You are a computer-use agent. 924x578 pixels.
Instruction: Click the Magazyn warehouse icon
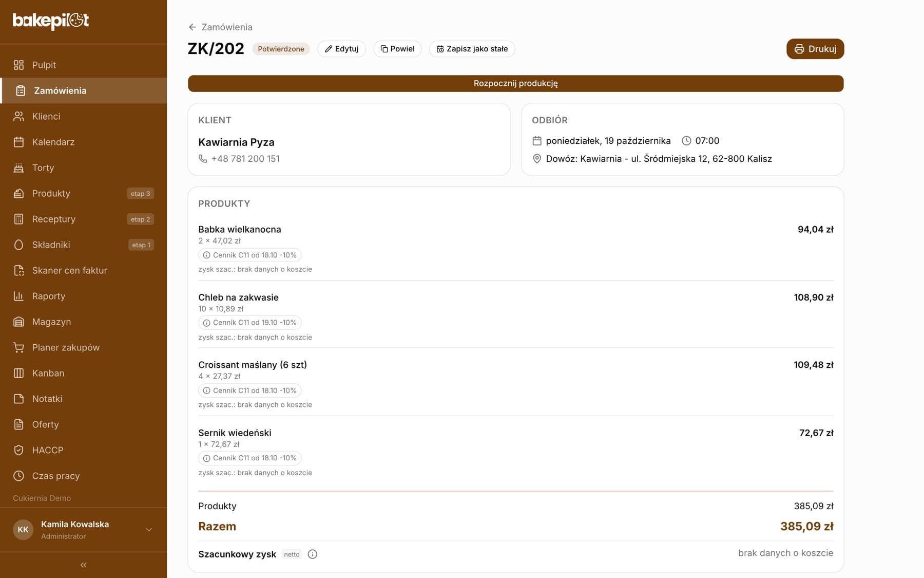point(19,322)
